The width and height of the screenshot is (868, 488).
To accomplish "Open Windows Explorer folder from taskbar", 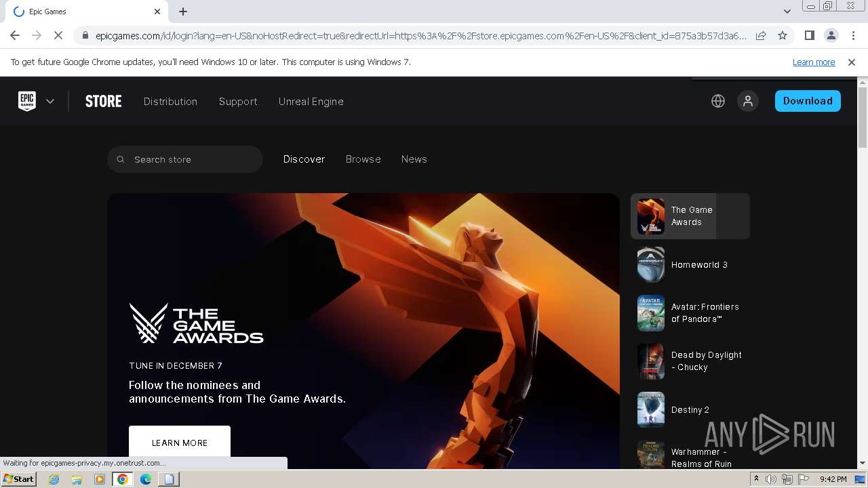I will coord(77,479).
